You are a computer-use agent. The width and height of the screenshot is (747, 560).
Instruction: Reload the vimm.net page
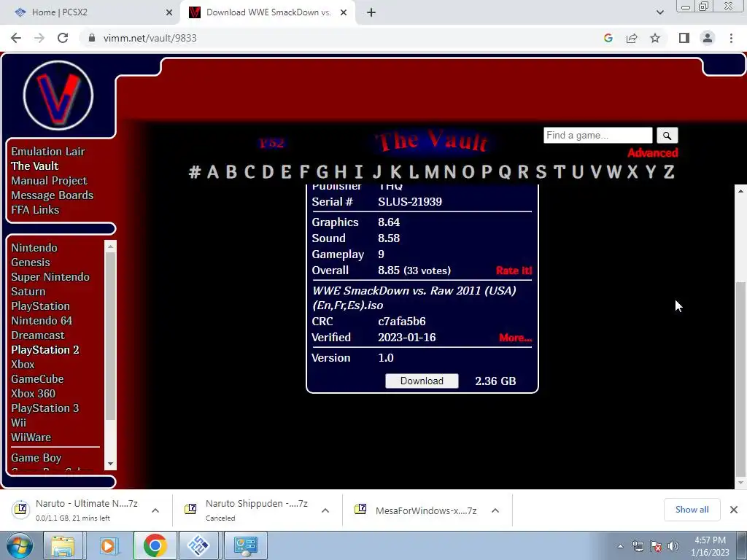[x=63, y=38]
